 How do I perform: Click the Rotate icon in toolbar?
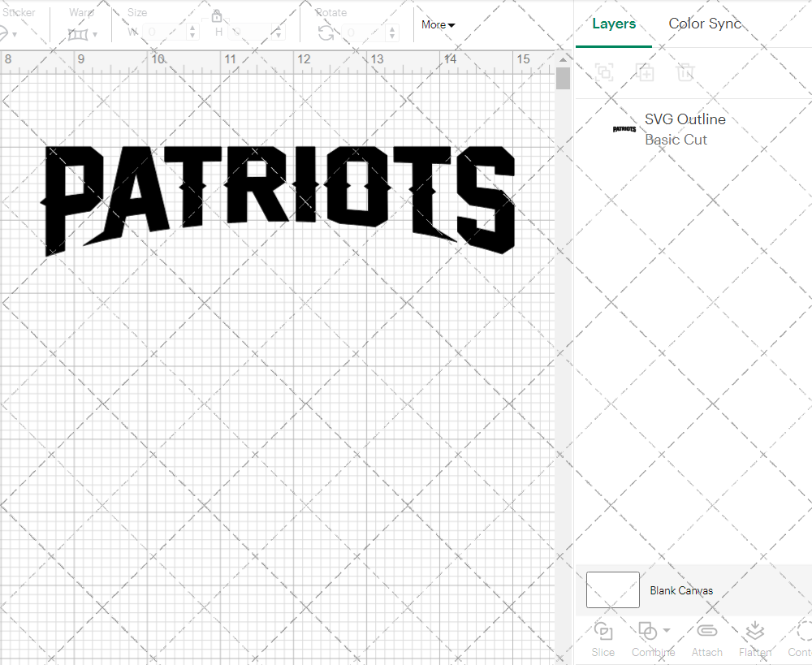(326, 32)
